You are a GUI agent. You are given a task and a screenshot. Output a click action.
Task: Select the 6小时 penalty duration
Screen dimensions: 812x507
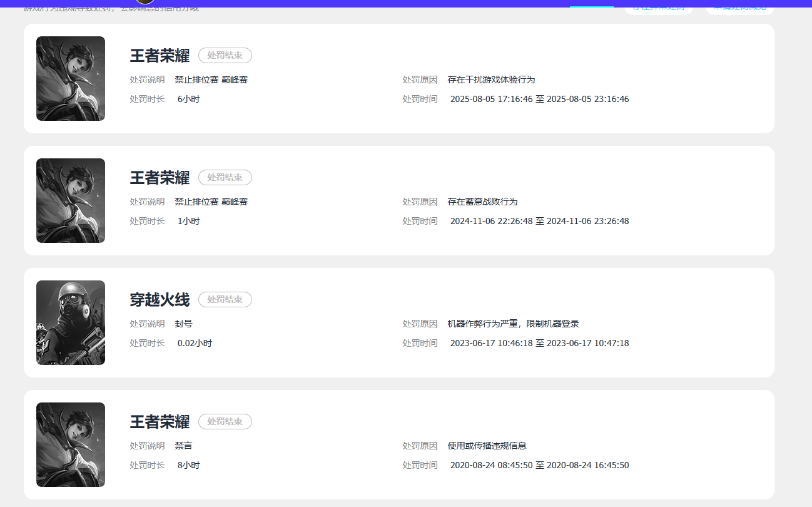tap(189, 99)
